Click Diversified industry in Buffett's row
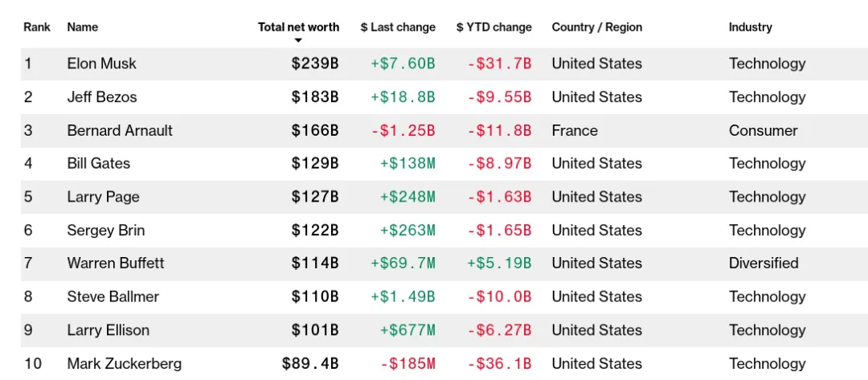 (x=764, y=263)
